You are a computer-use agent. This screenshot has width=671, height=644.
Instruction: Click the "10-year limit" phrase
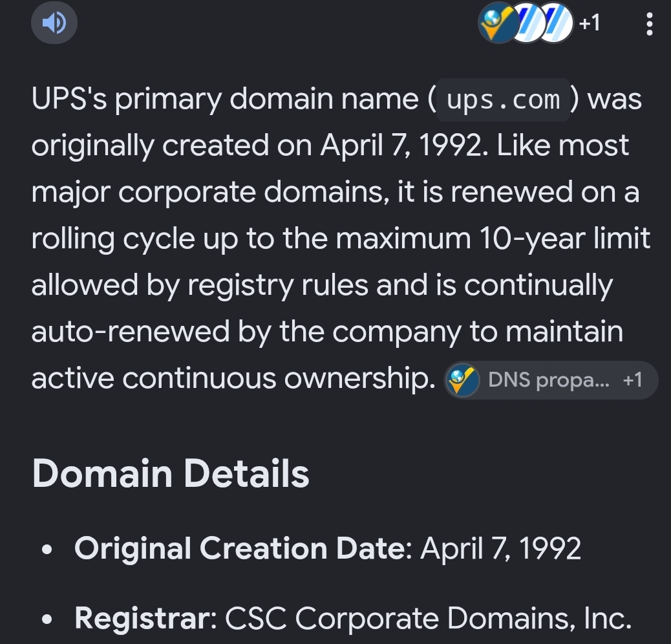tap(565, 239)
